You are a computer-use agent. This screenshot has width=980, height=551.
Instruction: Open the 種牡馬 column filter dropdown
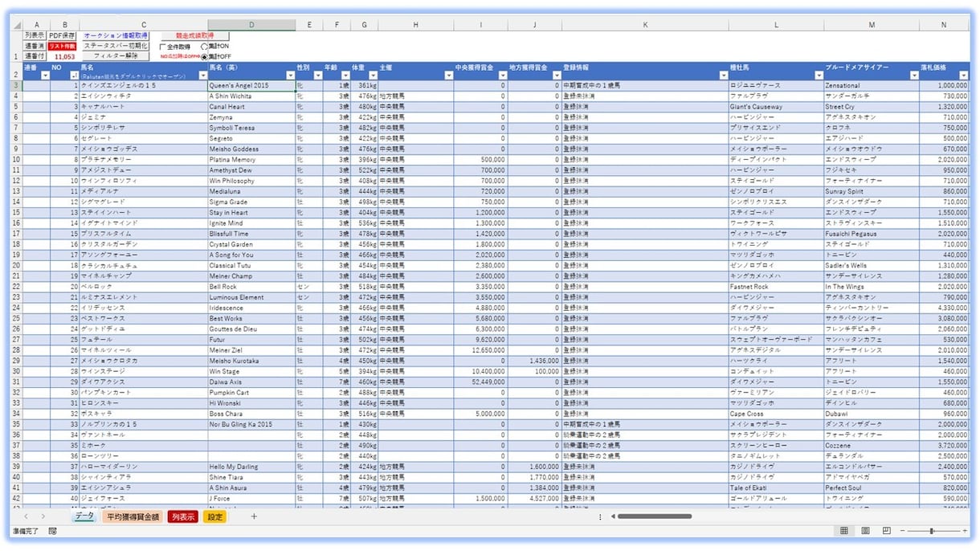[819, 76]
